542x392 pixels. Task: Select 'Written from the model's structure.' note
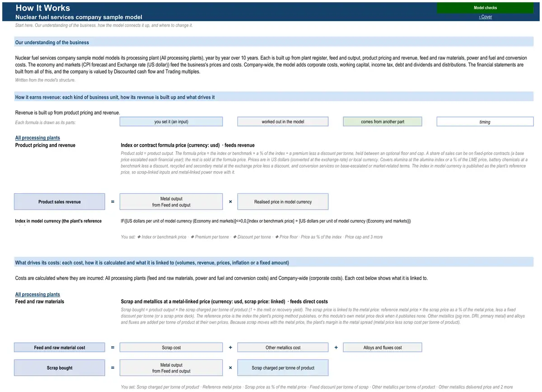[x=45, y=80]
